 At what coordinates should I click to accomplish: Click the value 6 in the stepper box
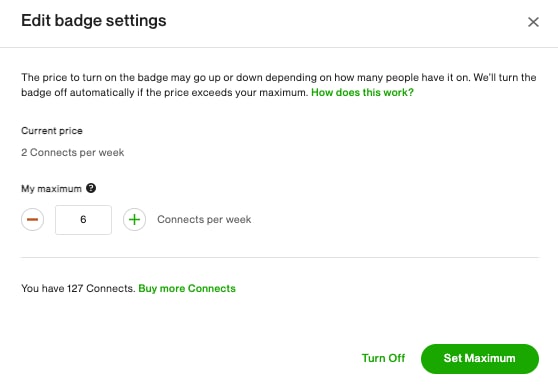[83, 219]
